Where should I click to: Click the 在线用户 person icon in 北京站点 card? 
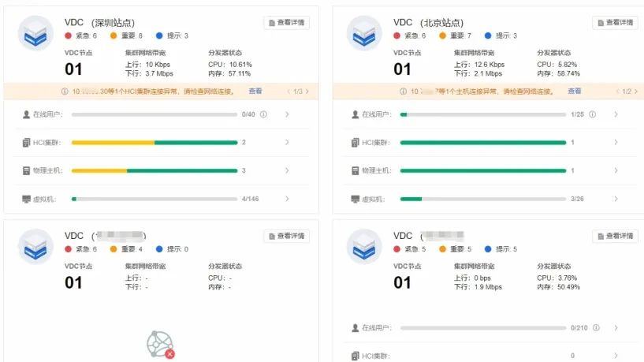click(x=356, y=114)
